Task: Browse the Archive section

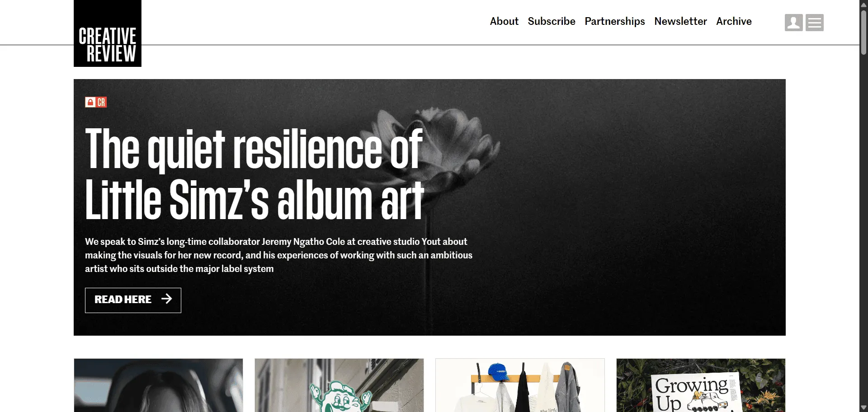Action: pos(734,21)
